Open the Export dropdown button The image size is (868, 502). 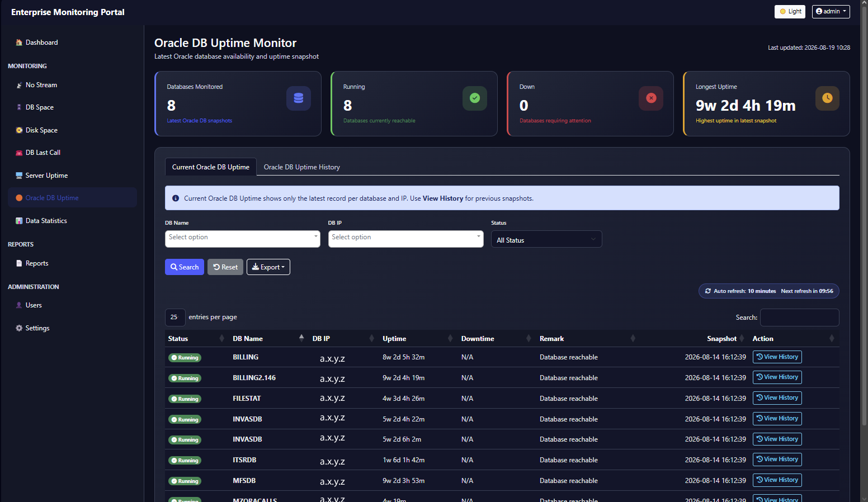coord(268,267)
